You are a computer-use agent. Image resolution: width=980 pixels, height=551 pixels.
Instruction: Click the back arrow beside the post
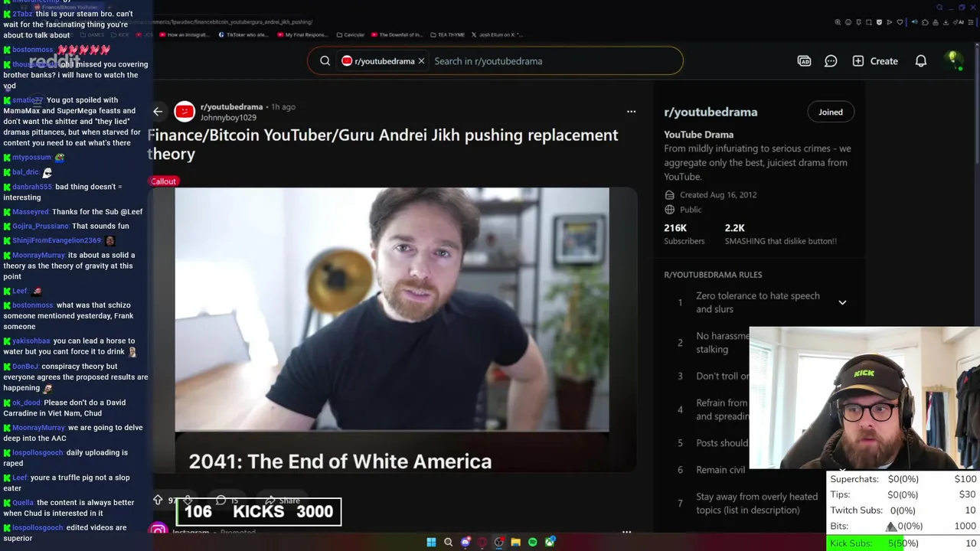tap(158, 112)
